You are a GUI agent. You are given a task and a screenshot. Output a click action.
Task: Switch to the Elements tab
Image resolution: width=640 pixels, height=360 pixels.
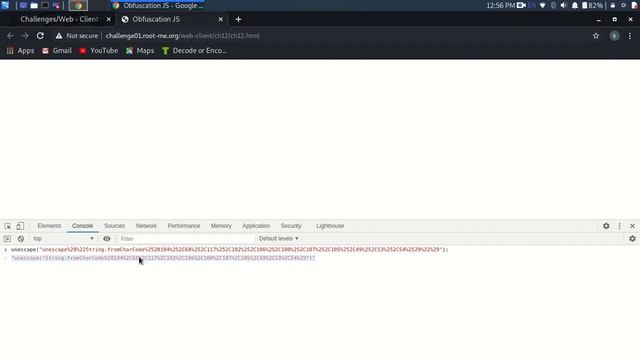49,226
